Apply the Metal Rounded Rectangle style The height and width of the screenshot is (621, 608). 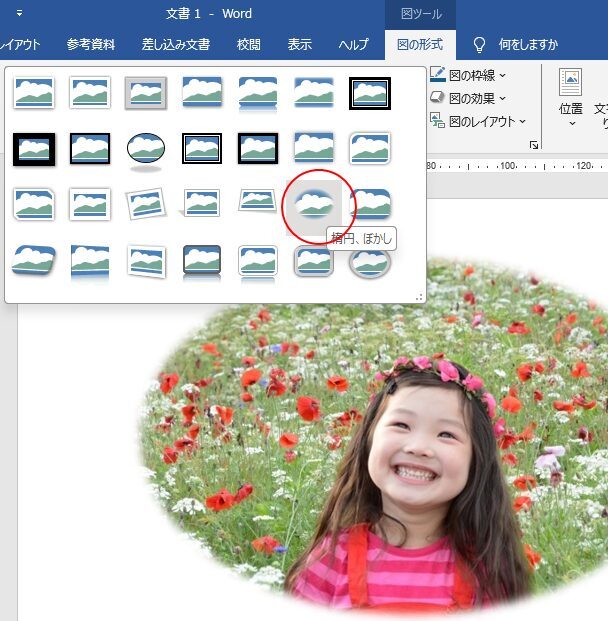click(314, 261)
